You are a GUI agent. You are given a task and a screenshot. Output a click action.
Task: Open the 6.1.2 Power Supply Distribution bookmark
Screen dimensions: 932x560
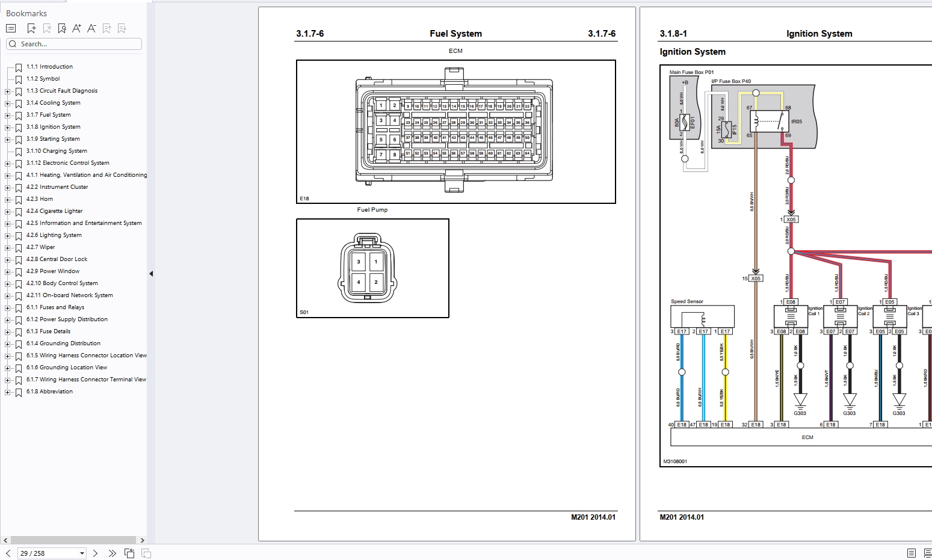(x=67, y=319)
